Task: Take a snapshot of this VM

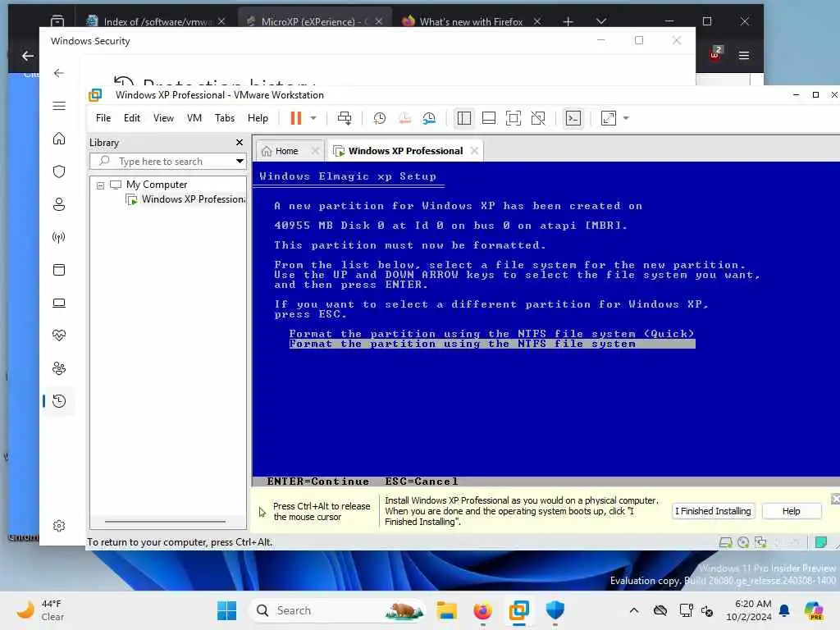Action: [379, 118]
